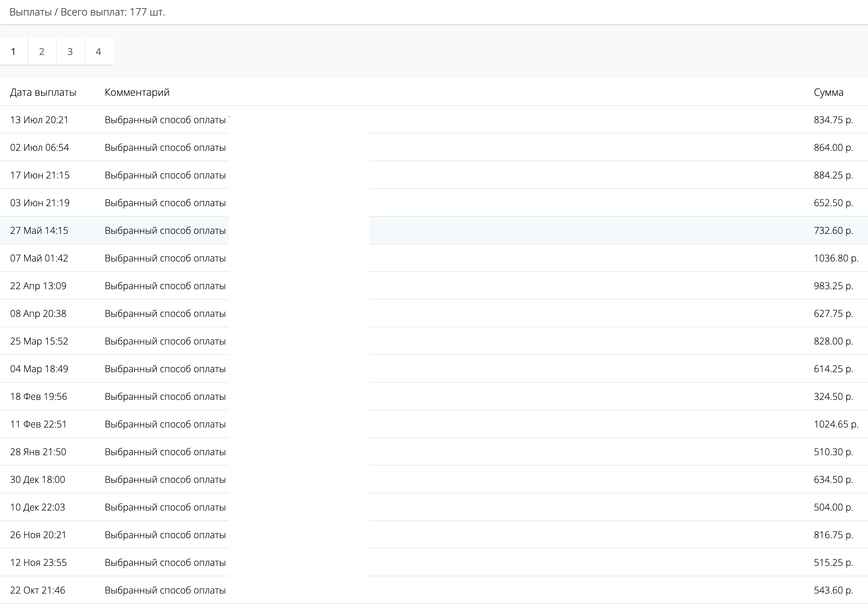Select the 22 Апр 13:09 payout row

point(38,285)
